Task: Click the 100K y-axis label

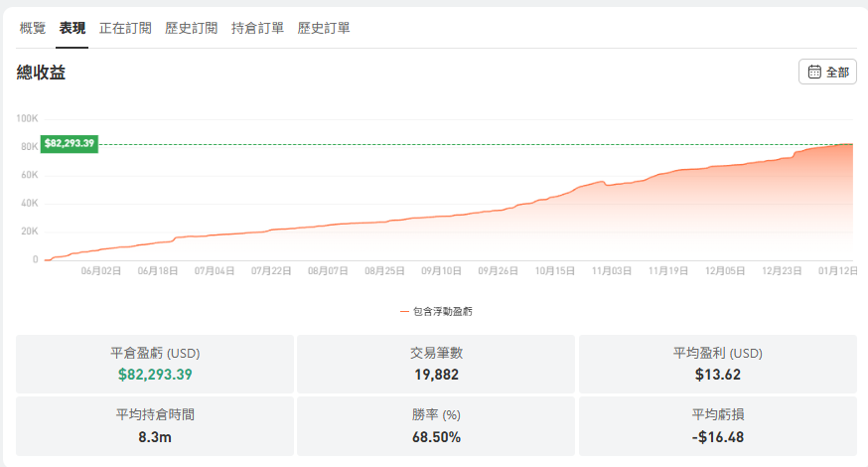Action: 27,118
